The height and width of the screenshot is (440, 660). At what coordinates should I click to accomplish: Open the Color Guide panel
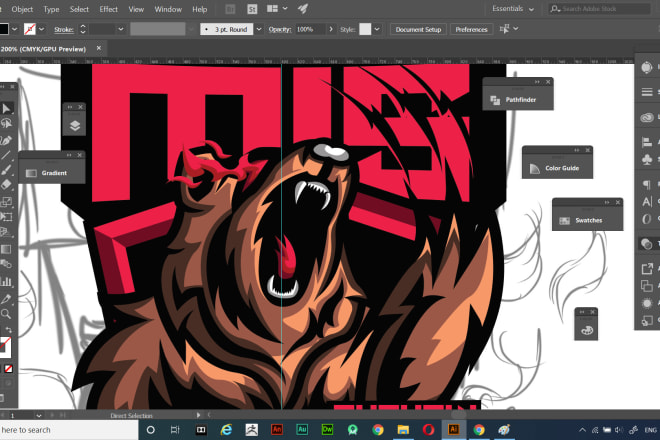(554, 168)
